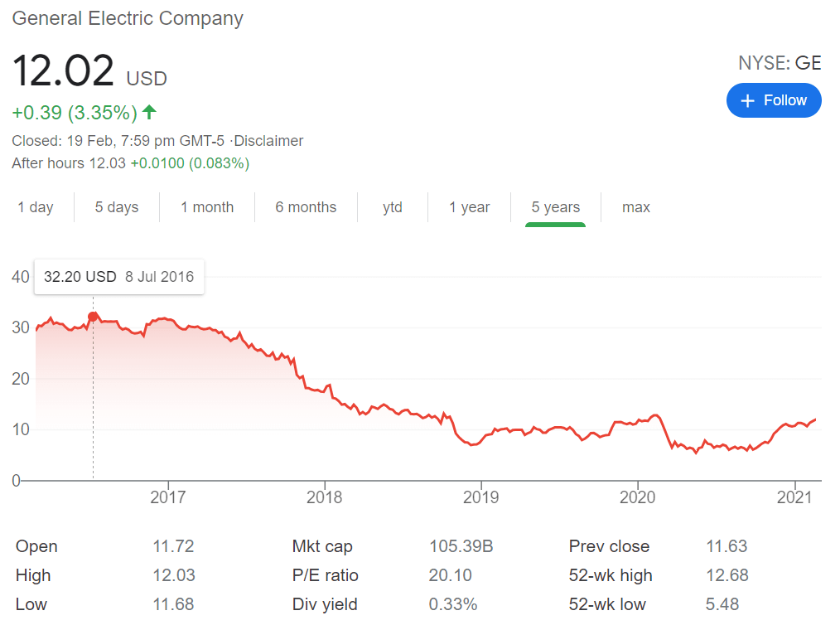This screenshot has width=840, height=630.
Task: Show the 6 months chart
Action: click(x=306, y=207)
